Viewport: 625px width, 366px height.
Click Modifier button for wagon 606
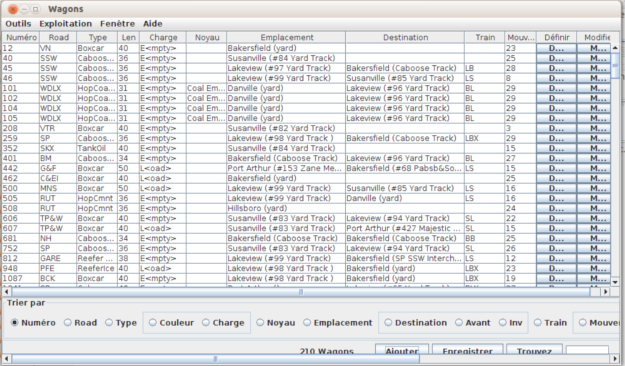(594, 218)
